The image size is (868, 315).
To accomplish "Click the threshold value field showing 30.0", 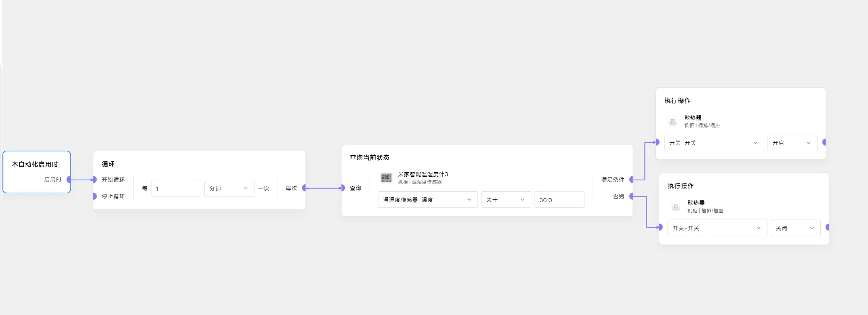I will pos(559,200).
